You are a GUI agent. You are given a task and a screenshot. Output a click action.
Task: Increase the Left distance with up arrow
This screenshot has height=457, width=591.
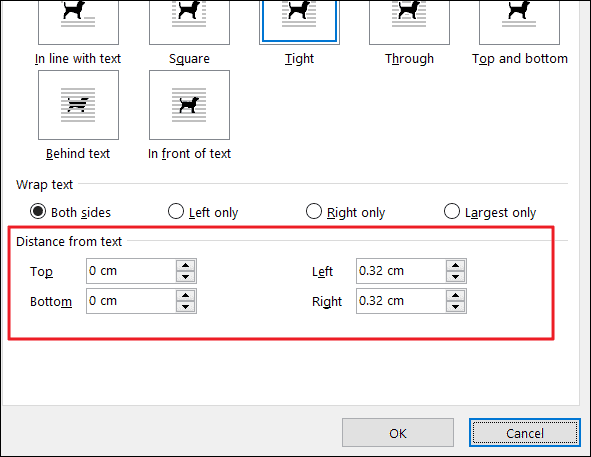tap(455, 265)
